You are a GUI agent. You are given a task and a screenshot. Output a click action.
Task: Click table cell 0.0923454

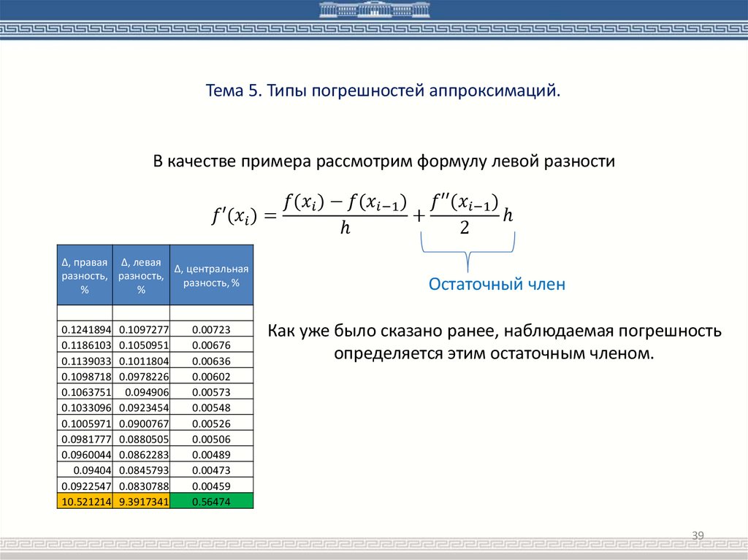click(141, 407)
